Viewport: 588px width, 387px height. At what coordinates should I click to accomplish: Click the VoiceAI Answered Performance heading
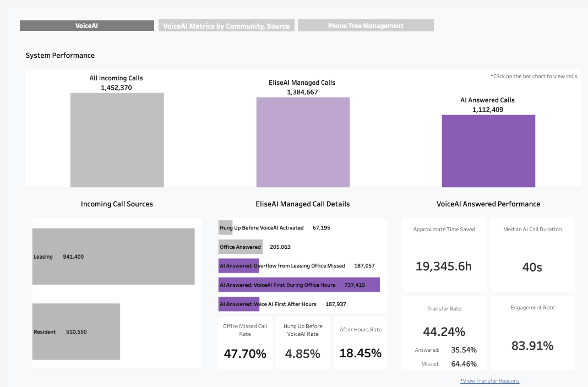488,204
